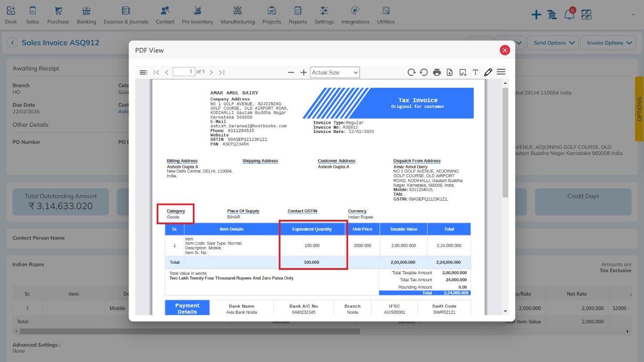Click the add image annotation icon
Viewport: 644px width, 362px height.
(x=463, y=72)
